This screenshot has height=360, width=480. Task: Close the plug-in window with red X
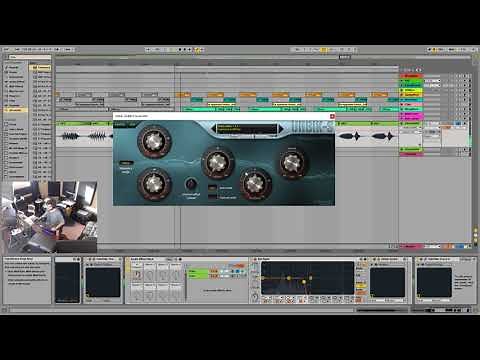pos(332,116)
